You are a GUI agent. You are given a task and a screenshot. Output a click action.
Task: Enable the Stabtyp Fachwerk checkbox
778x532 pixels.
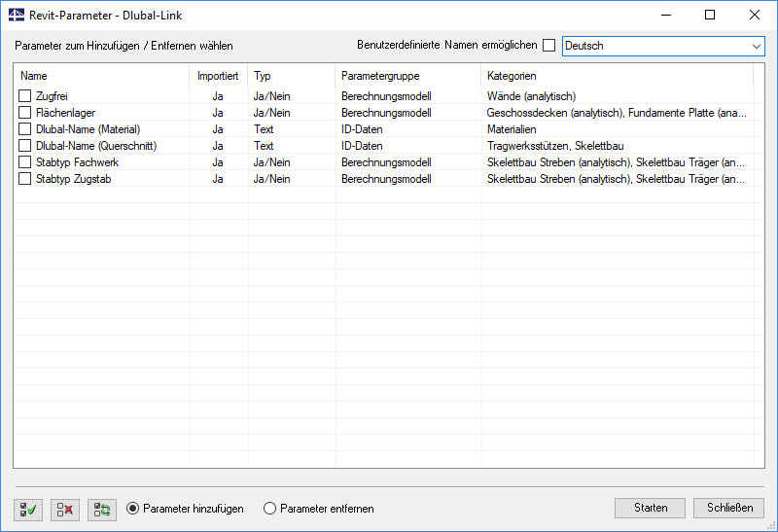click(25, 162)
